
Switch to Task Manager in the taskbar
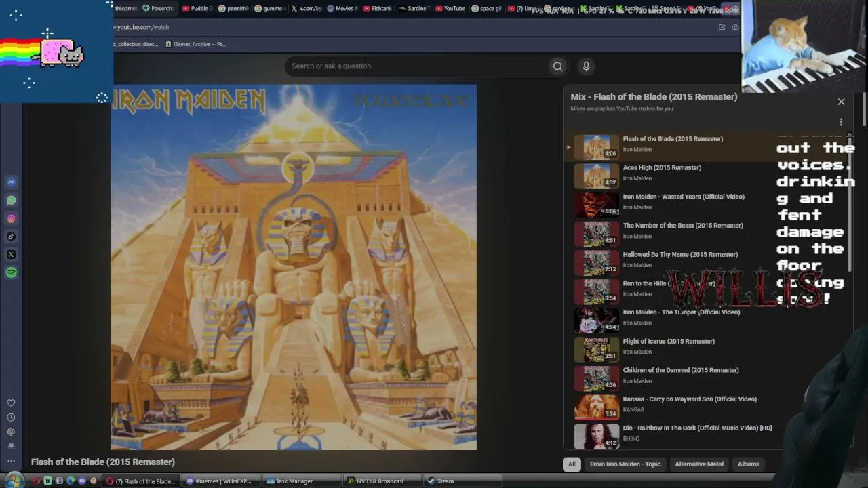click(x=302, y=481)
